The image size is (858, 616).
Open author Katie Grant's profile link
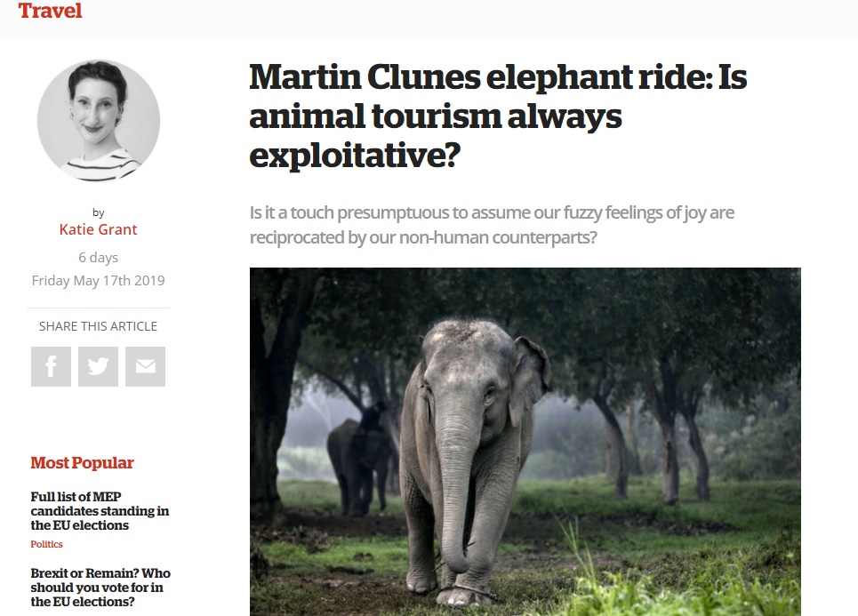(x=98, y=229)
